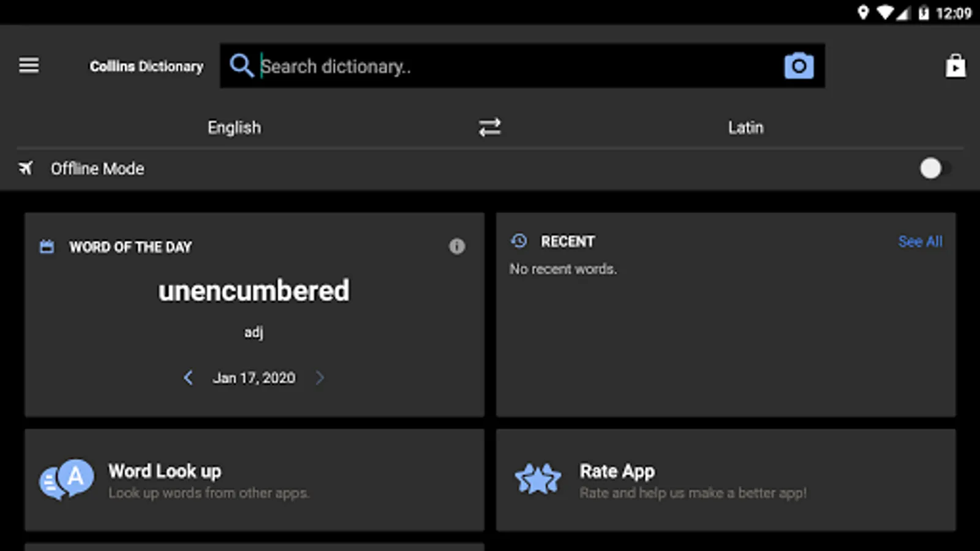The height and width of the screenshot is (551, 980).
Task: Click the Word Look up icon
Action: tap(67, 479)
